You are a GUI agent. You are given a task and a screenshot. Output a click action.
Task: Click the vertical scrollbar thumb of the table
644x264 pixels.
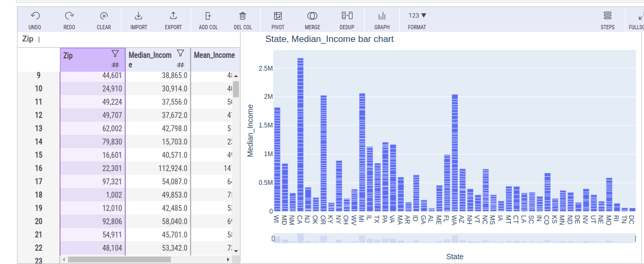point(236,89)
